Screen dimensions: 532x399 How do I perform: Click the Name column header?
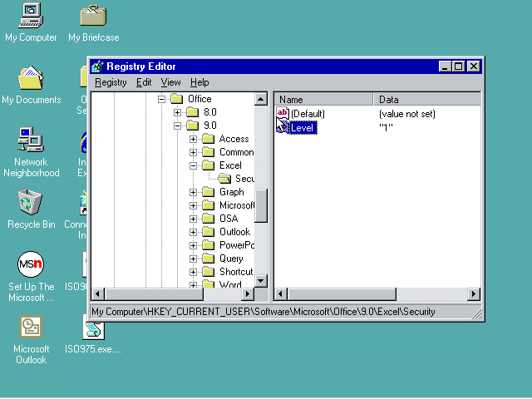323,100
